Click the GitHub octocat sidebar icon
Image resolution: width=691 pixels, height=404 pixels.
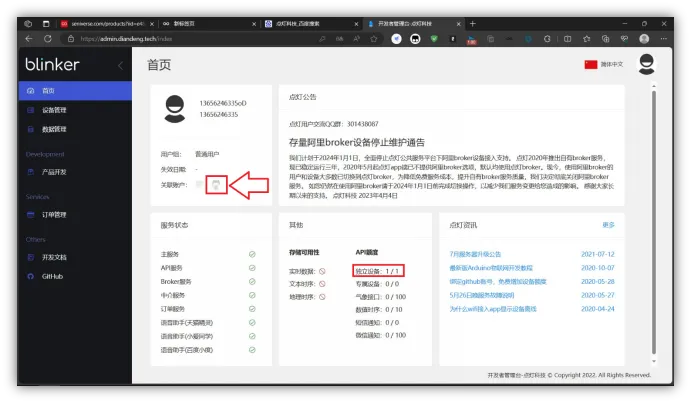(x=30, y=277)
